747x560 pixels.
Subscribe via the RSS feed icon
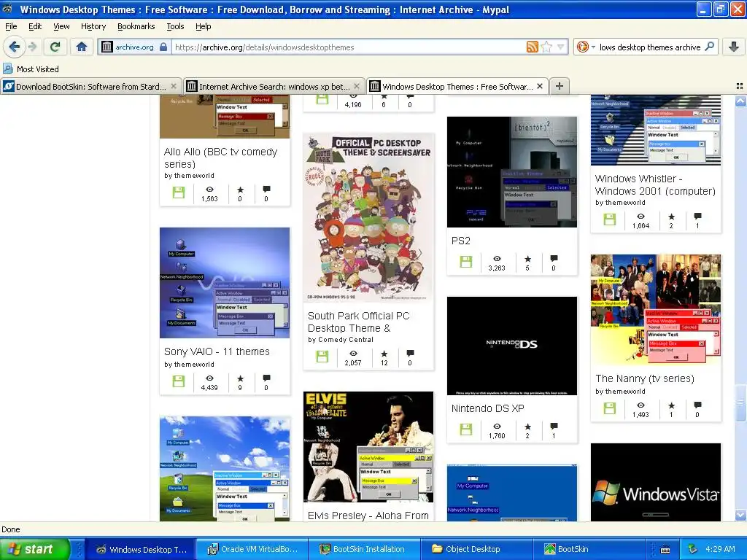(532, 47)
